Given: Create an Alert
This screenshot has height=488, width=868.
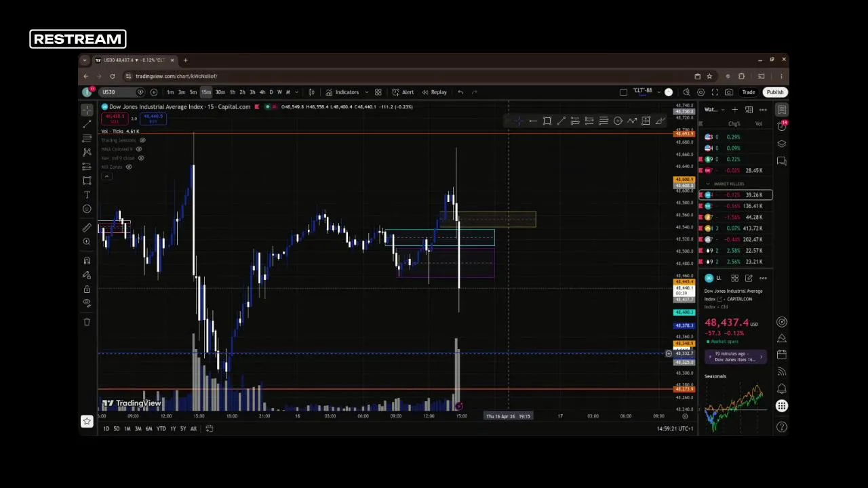Looking at the screenshot, I should coord(403,92).
